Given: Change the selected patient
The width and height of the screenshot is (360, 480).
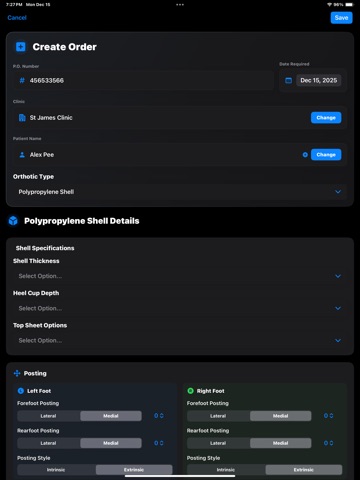Looking at the screenshot, I should (326, 155).
